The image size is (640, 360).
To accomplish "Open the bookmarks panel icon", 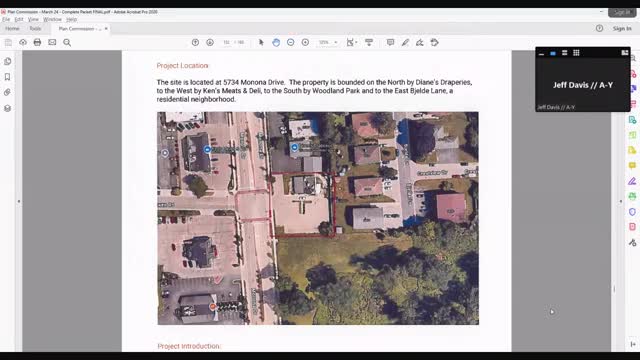I will 7,77.
